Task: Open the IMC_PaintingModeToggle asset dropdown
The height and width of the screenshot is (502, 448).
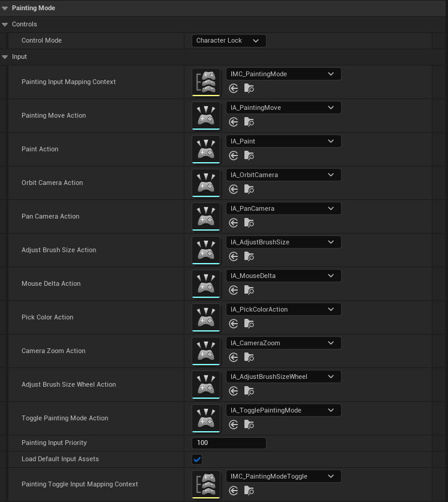Action: point(283,476)
